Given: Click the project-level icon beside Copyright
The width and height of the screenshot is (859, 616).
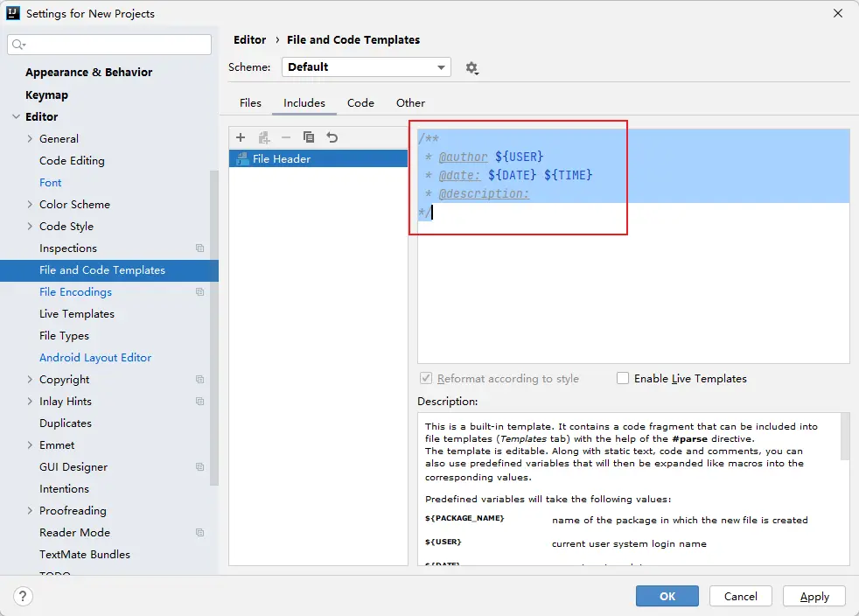Looking at the screenshot, I should pyautogui.click(x=199, y=380).
